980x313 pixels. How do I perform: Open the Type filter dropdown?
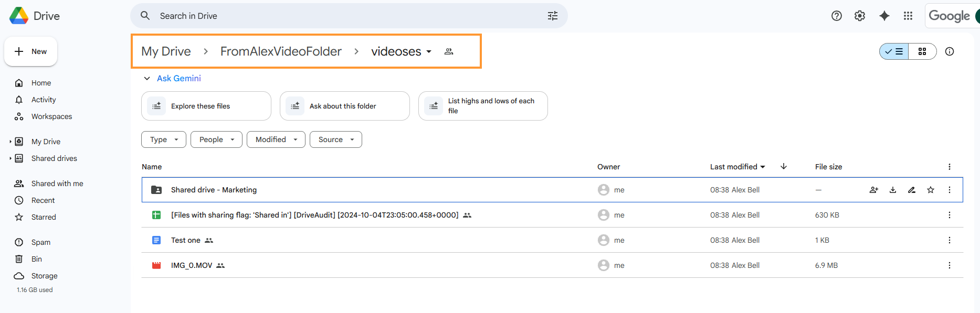click(164, 139)
